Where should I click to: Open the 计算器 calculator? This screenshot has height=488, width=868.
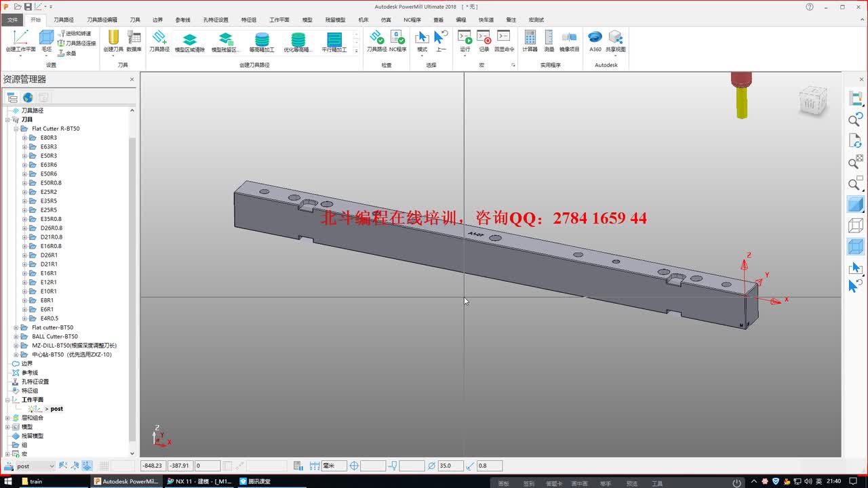point(530,41)
